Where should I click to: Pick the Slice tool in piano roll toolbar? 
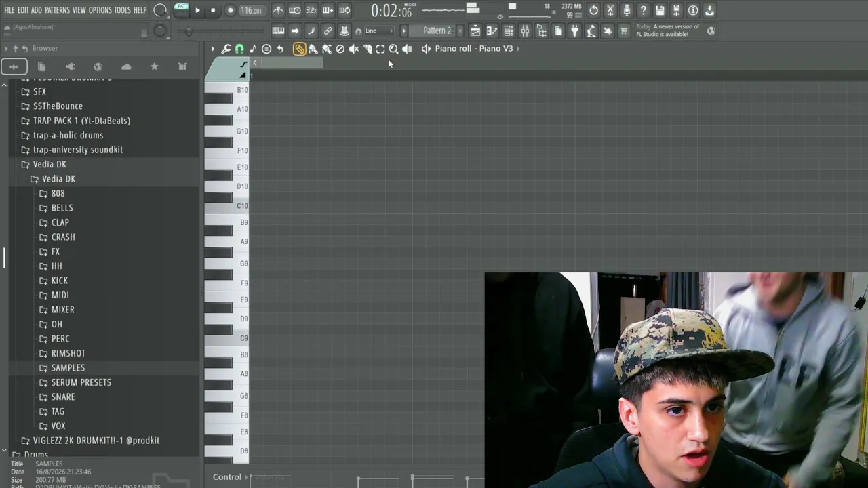(x=367, y=49)
